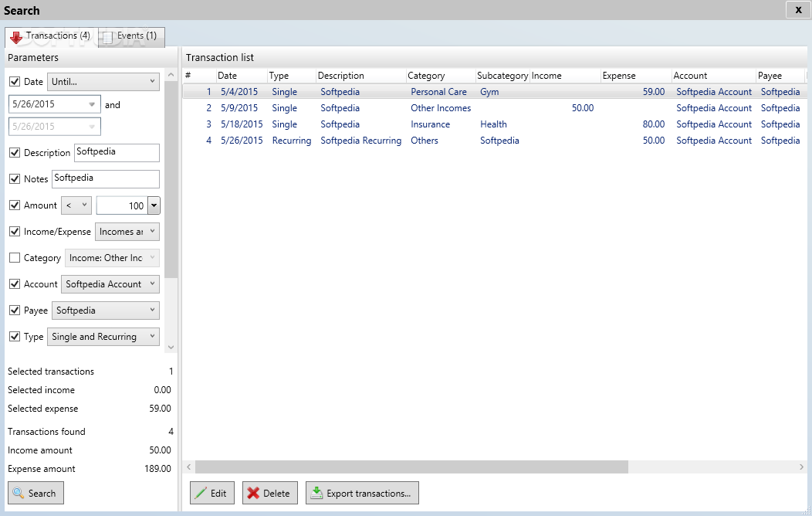Switch to the Transactions (4) tab
812x516 pixels.
tap(51, 37)
